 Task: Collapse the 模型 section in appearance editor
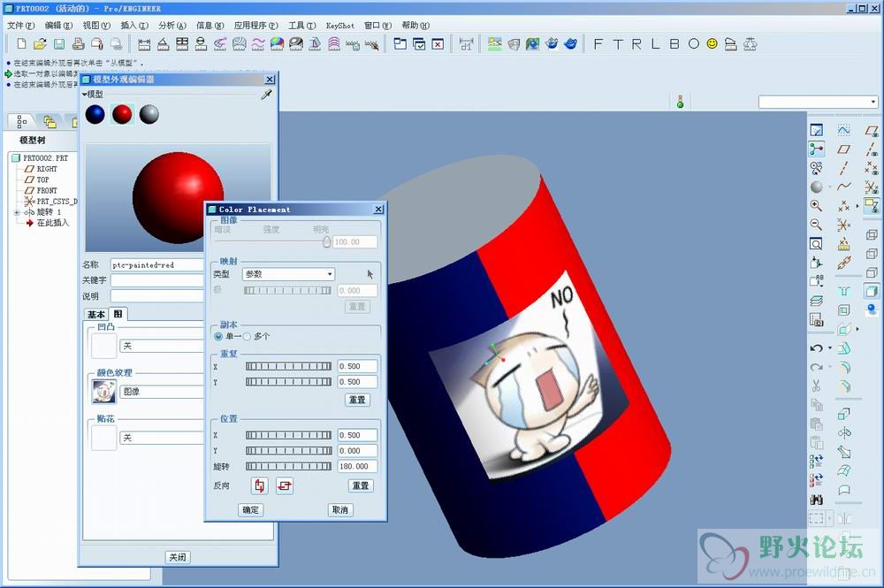[85, 94]
